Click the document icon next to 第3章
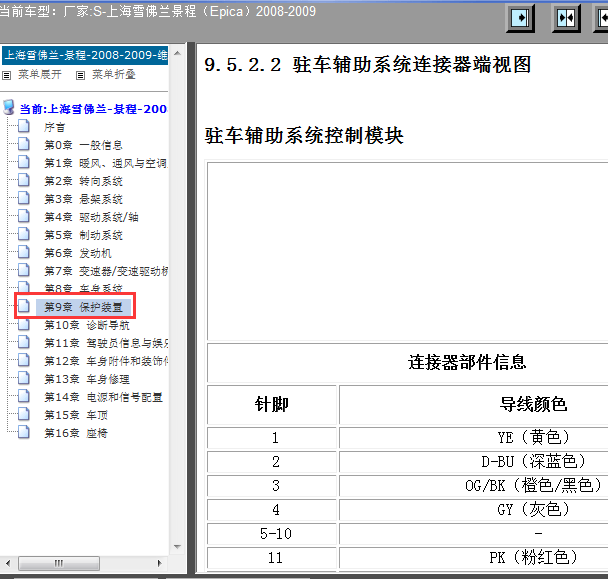 [x=24, y=197]
